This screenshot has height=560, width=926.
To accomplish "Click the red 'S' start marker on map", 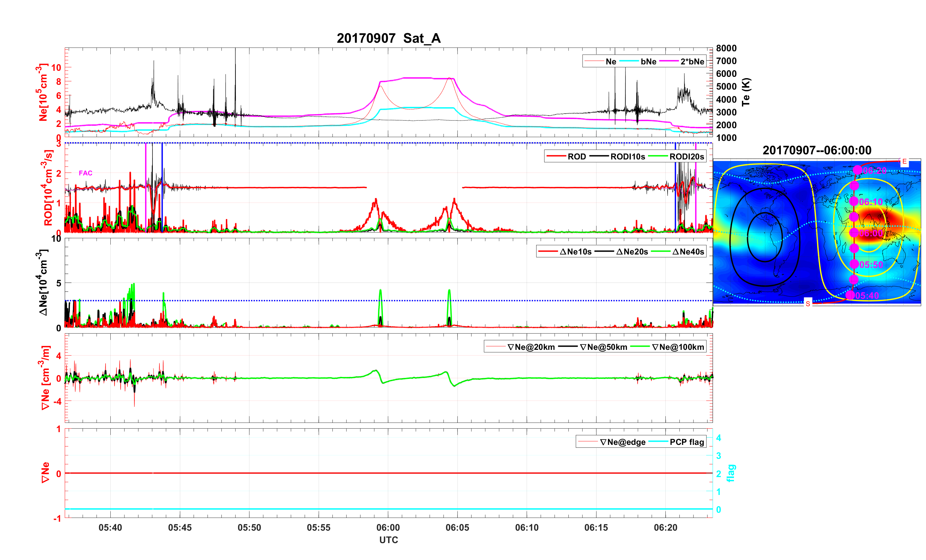I will pos(808,304).
